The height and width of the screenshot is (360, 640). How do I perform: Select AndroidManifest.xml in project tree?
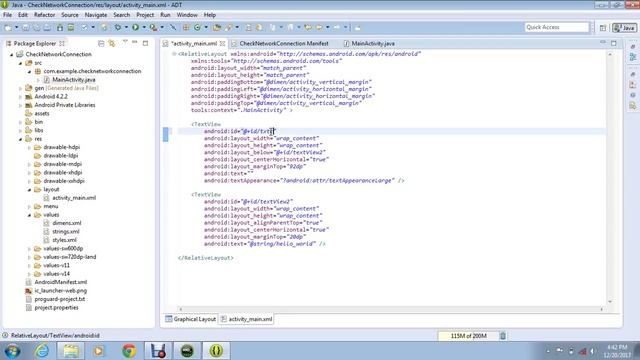click(60, 282)
